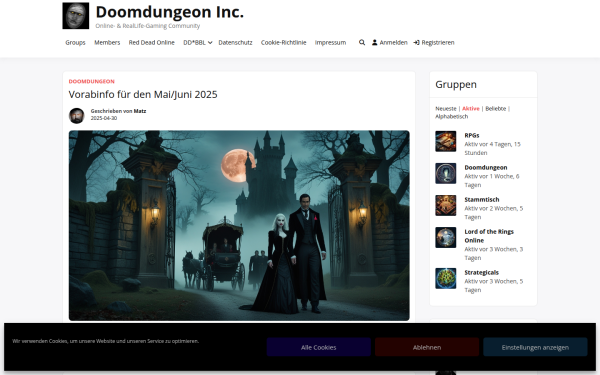Image resolution: width=600 pixels, height=375 pixels.
Task: Open the Strategicals group link
Action: point(481,272)
